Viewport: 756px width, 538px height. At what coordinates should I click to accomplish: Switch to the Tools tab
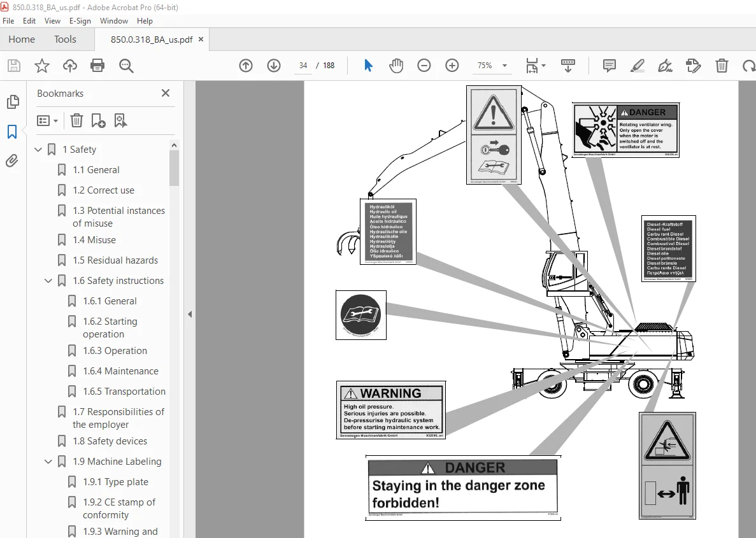tap(65, 39)
